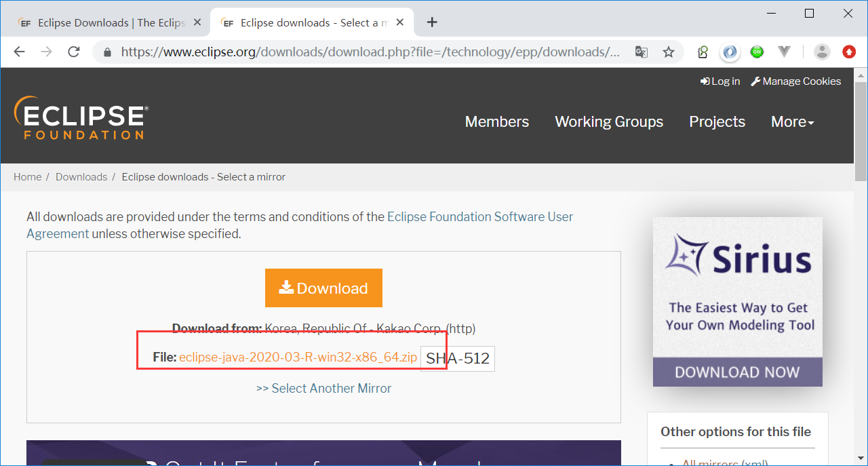Open Manage Cookies

click(796, 81)
